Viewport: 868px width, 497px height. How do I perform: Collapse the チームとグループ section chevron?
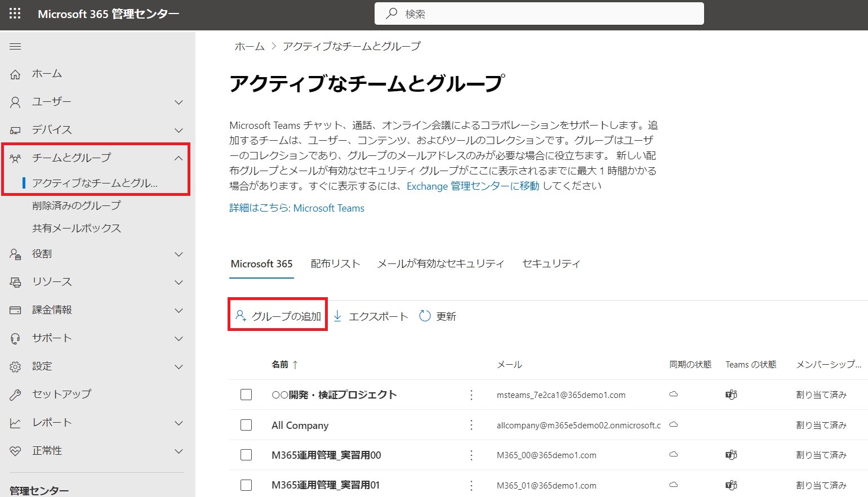(x=179, y=158)
